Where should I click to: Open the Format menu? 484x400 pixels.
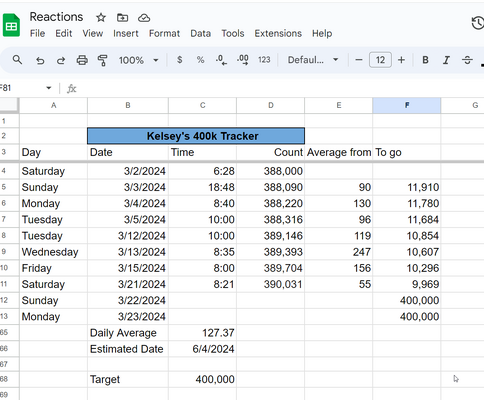164,33
